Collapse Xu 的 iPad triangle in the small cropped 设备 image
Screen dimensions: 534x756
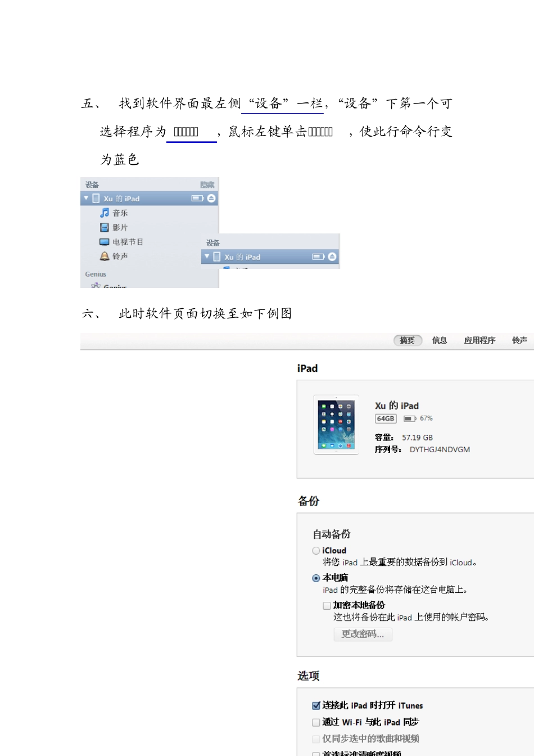[207, 256]
